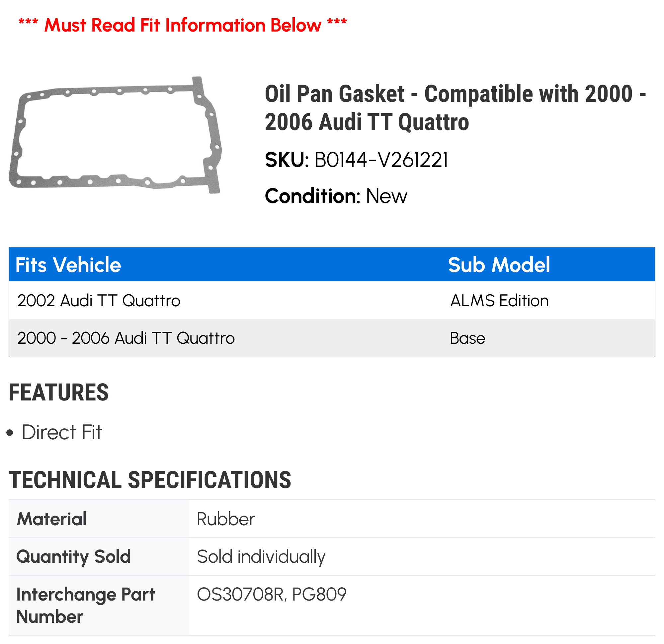664x644 pixels.
Task: Select the 2002 Audi TT Quattro row
Action: tap(332, 300)
